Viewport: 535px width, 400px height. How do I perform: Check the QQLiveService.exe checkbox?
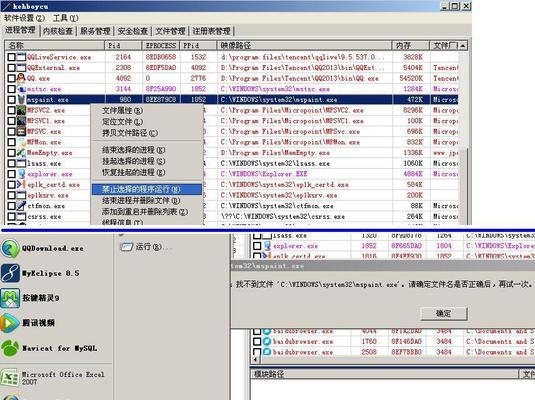click(12, 57)
